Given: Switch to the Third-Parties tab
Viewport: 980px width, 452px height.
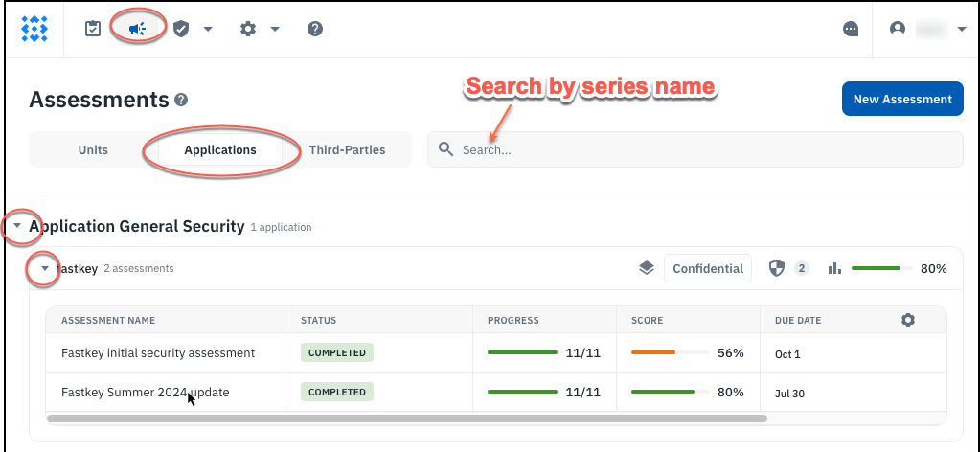Looking at the screenshot, I should (x=347, y=150).
